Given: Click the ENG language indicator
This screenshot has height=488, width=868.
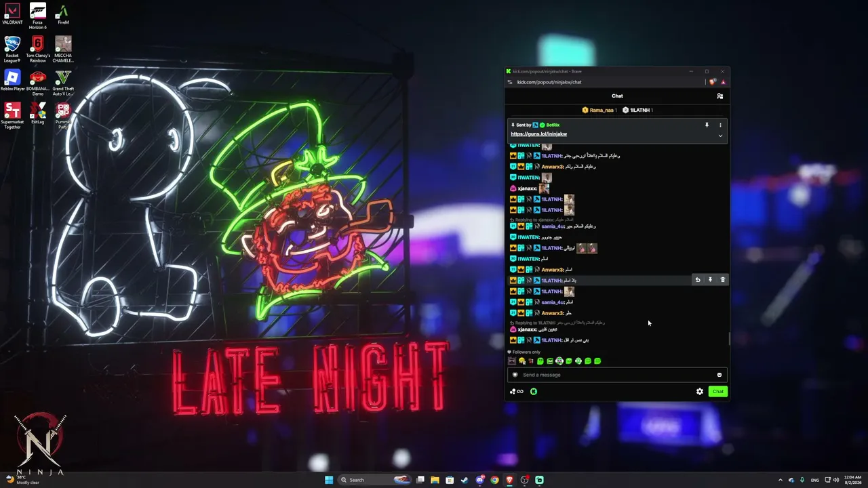Looking at the screenshot, I should coord(814,480).
